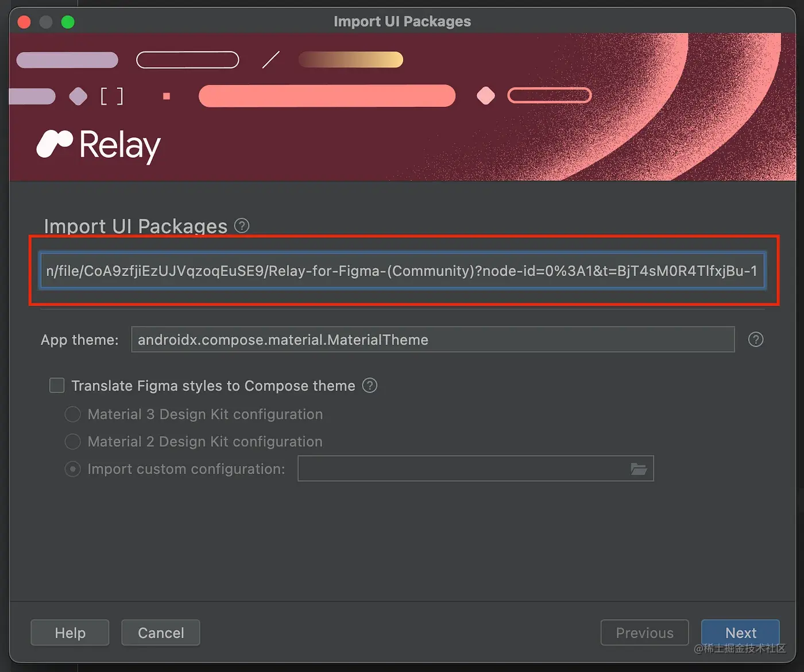Click the Import UI Packages title bar
Image resolution: width=804 pixels, height=672 pixels.
402,21
